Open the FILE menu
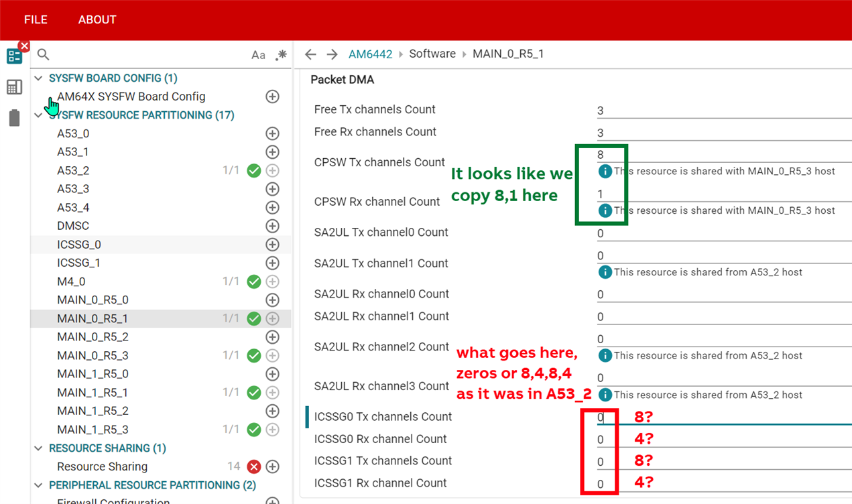 pos(36,19)
